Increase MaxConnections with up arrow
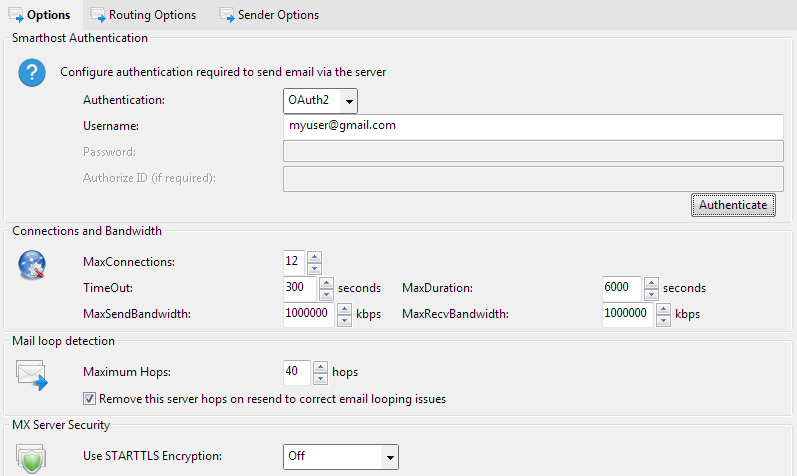Image resolution: width=797 pixels, height=476 pixels. coord(314,256)
